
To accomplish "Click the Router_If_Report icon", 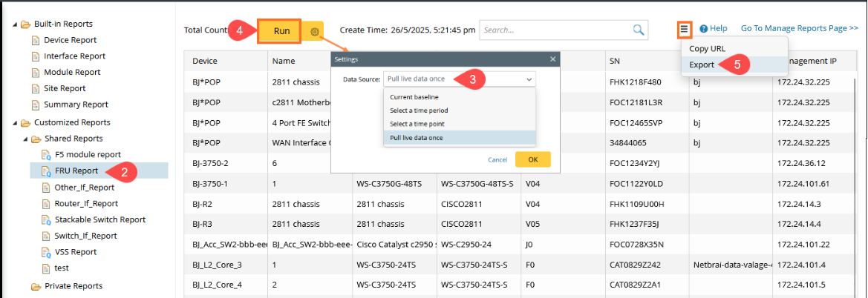I will coord(46,203).
